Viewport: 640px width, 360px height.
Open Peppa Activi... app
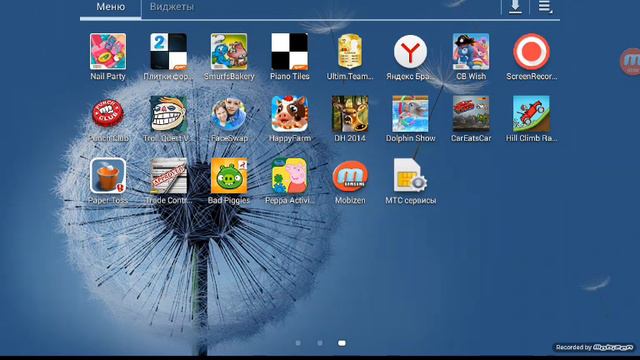pos(289,176)
